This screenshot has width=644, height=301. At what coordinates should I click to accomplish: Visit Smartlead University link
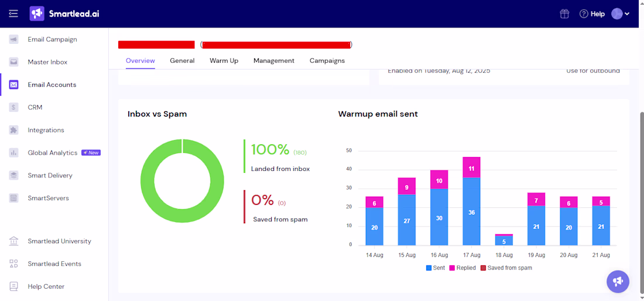click(59, 241)
